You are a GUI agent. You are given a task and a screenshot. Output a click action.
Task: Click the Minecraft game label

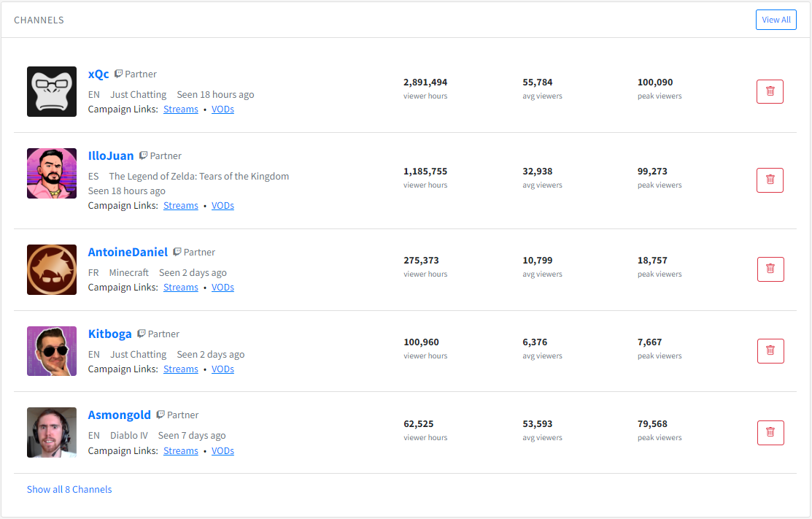[129, 273]
